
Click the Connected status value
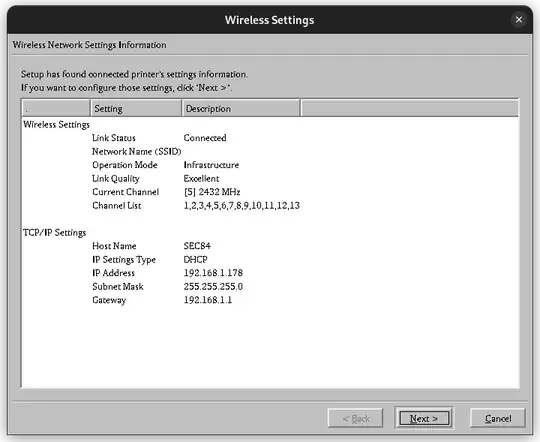click(205, 138)
